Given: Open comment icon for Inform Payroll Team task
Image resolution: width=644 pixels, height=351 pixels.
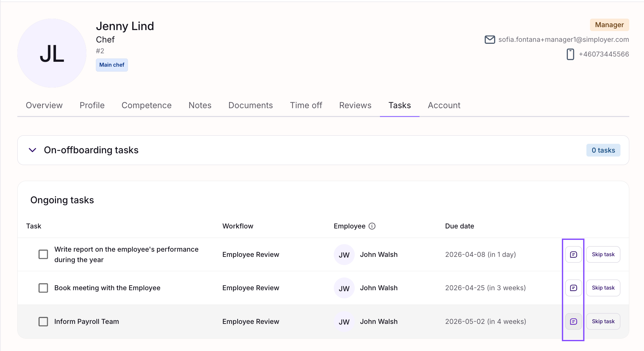Looking at the screenshot, I should 573,322.
